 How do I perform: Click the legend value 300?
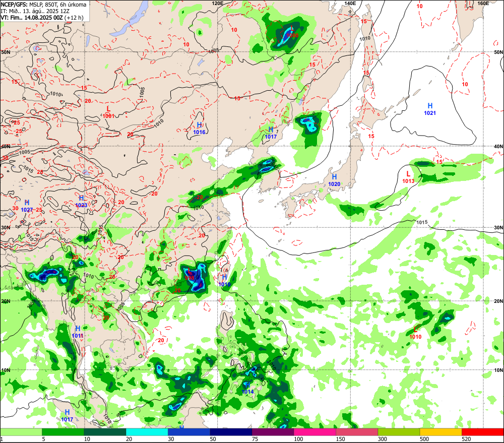[383, 439]
